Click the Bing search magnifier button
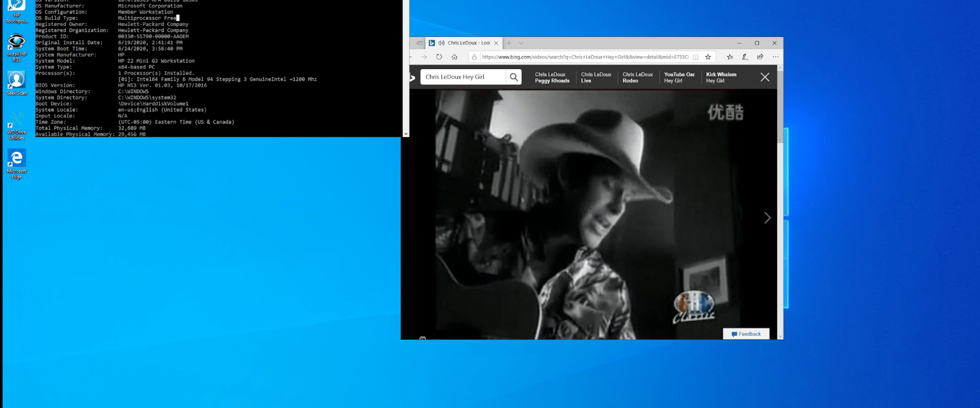 pyautogui.click(x=514, y=77)
